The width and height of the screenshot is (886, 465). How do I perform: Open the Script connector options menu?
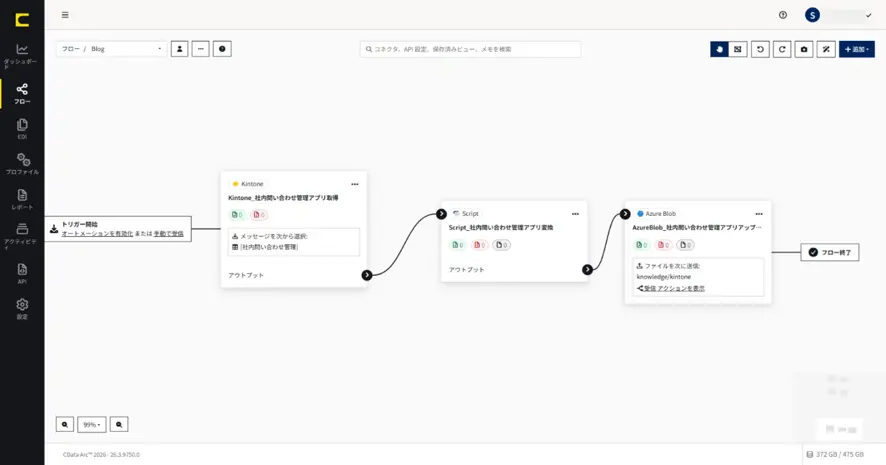(575, 214)
